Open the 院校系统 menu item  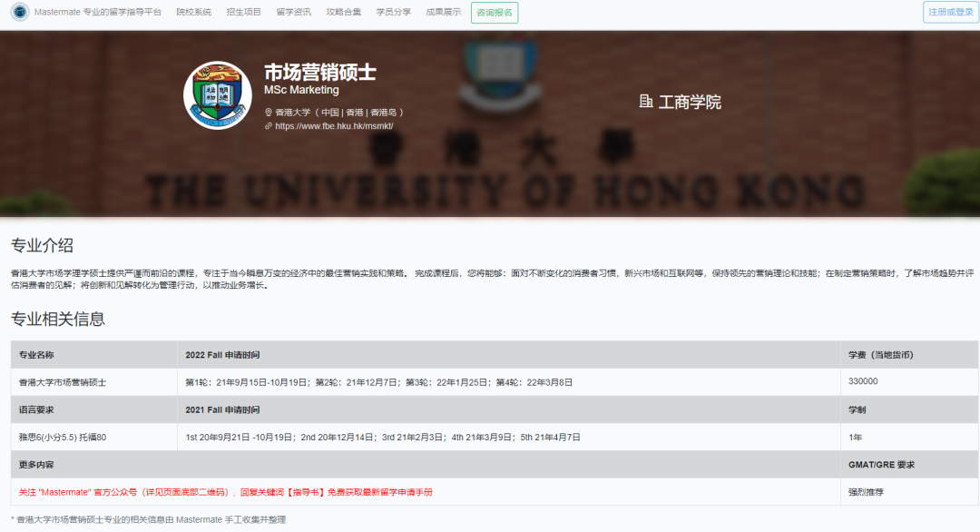coord(193,13)
